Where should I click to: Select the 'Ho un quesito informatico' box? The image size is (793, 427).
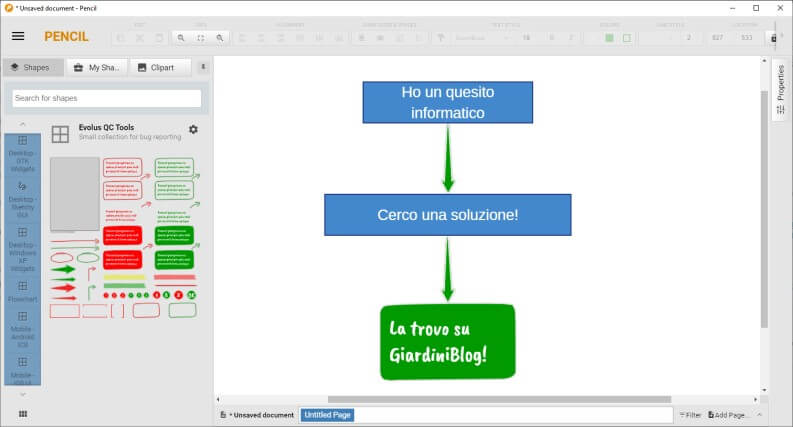pyautogui.click(x=448, y=102)
